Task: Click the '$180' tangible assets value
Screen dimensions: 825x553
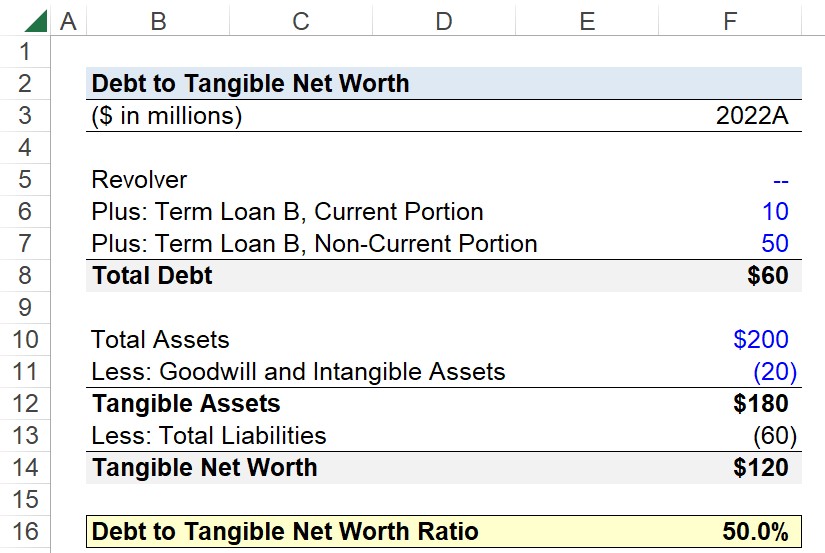Action: point(761,404)
